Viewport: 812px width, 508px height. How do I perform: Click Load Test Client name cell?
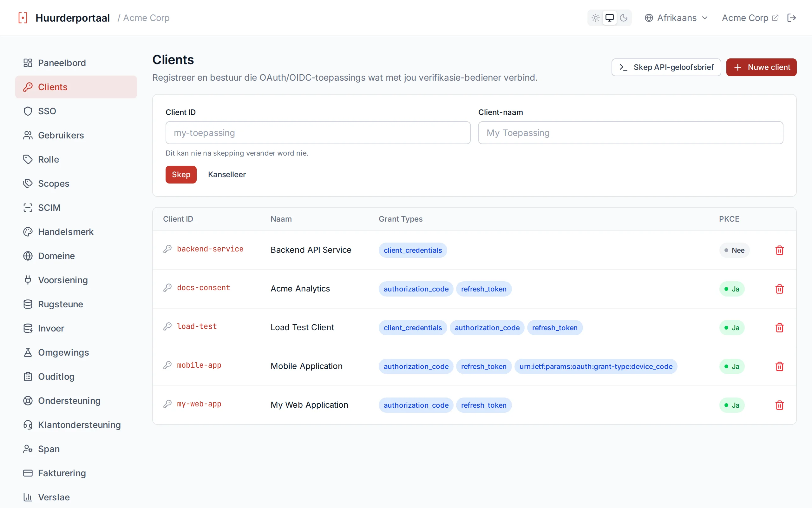tap(302, 327)
